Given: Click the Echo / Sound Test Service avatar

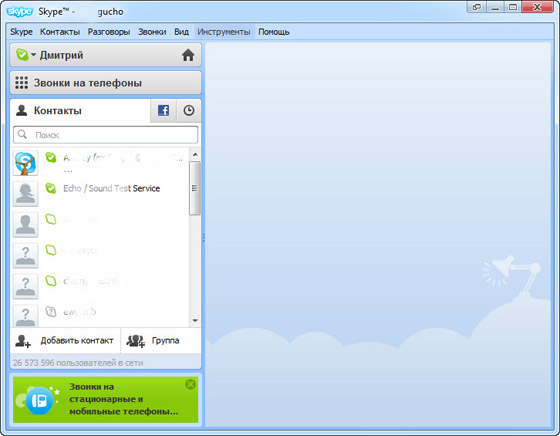Looking at the screenshot, I should [25, 194].
